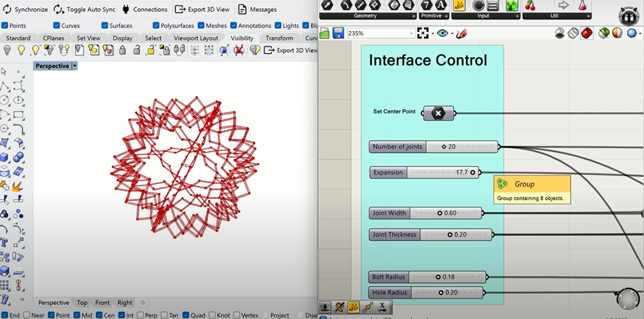Viewport: 644px width, 319px height.
Task: Click the cherry icon in Util panel
Action: [x=530, y=5]
